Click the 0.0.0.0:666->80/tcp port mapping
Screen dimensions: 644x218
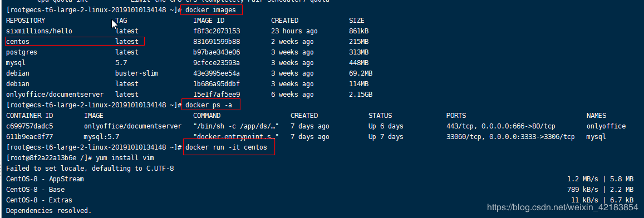517,126
